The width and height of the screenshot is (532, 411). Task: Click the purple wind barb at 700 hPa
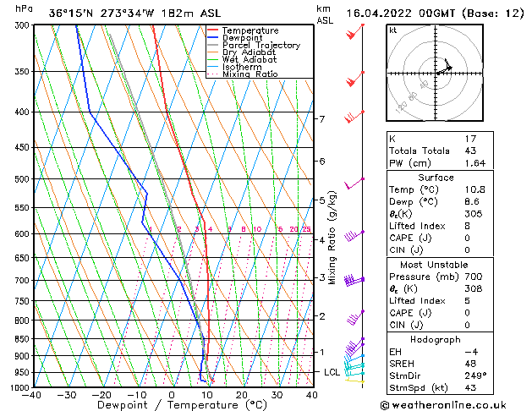click(x=354, y=281)
